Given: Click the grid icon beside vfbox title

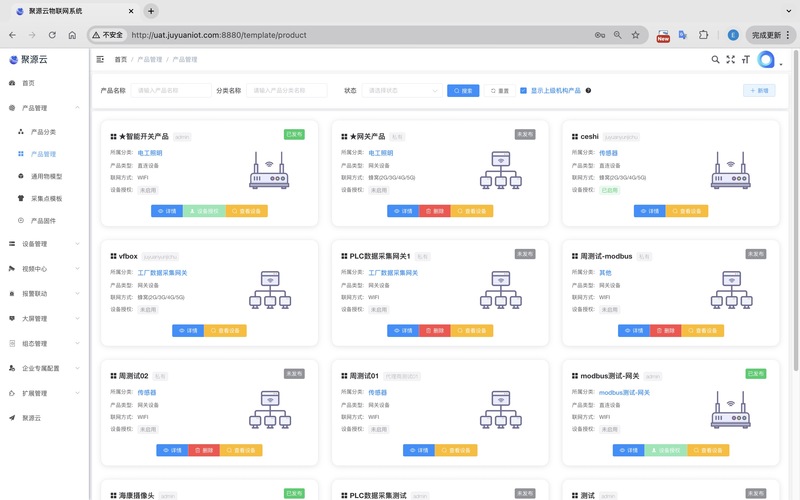Looking at the screenshot, I should 113,256.
